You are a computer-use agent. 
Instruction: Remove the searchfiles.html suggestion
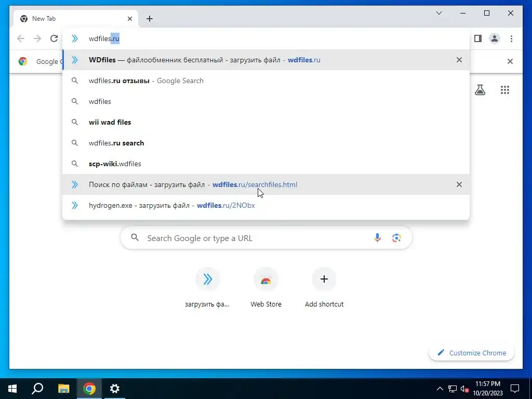tap(459, 184)
